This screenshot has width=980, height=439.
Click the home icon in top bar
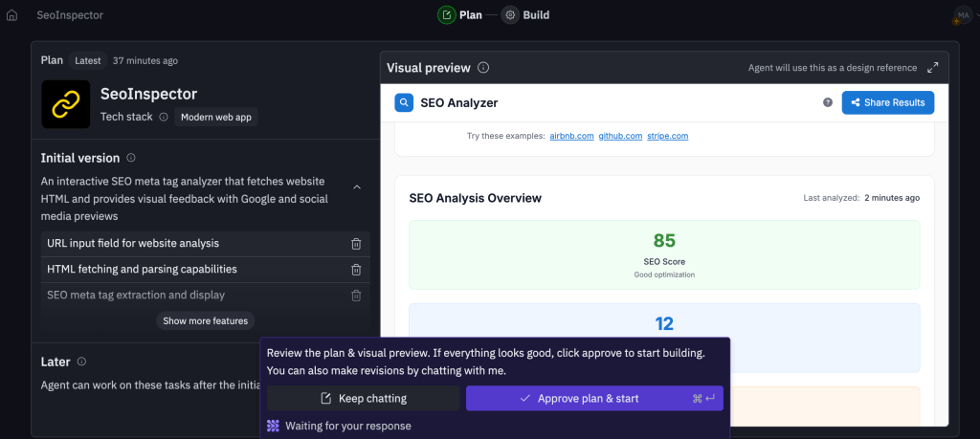11,15
